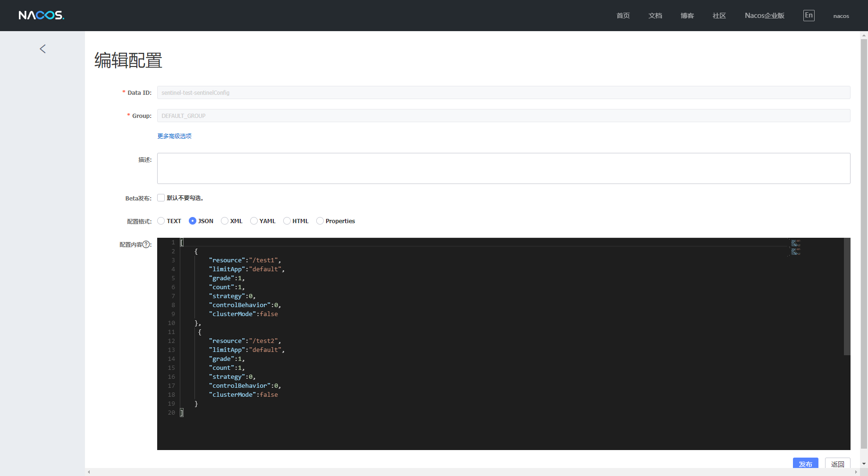Screen dimensions: 868x476
Task: Click "count":1 on line 15
Action: tap(227, 368)
